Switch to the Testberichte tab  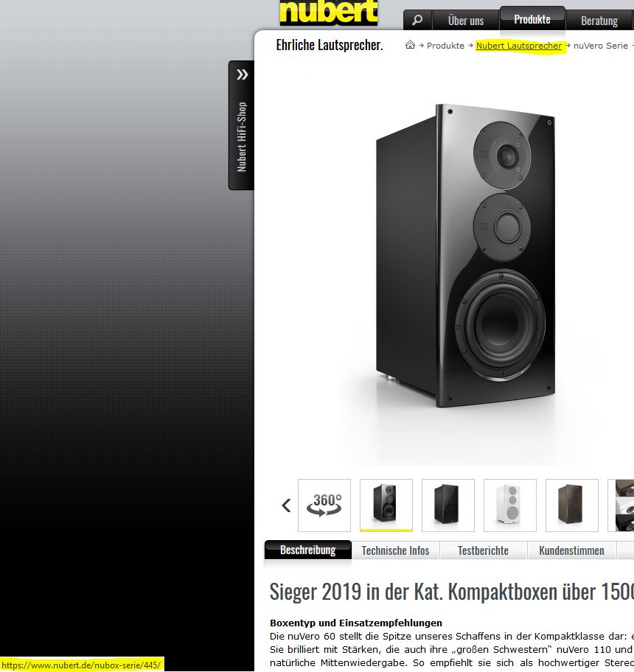coord(483,550)
